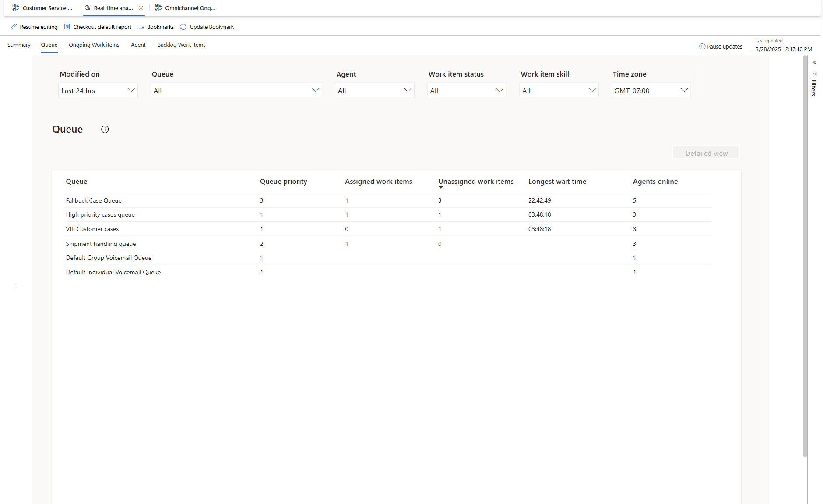The image size is (823, 504).
Task: Open the Queue filter dropdown
Action: [236, 90]
